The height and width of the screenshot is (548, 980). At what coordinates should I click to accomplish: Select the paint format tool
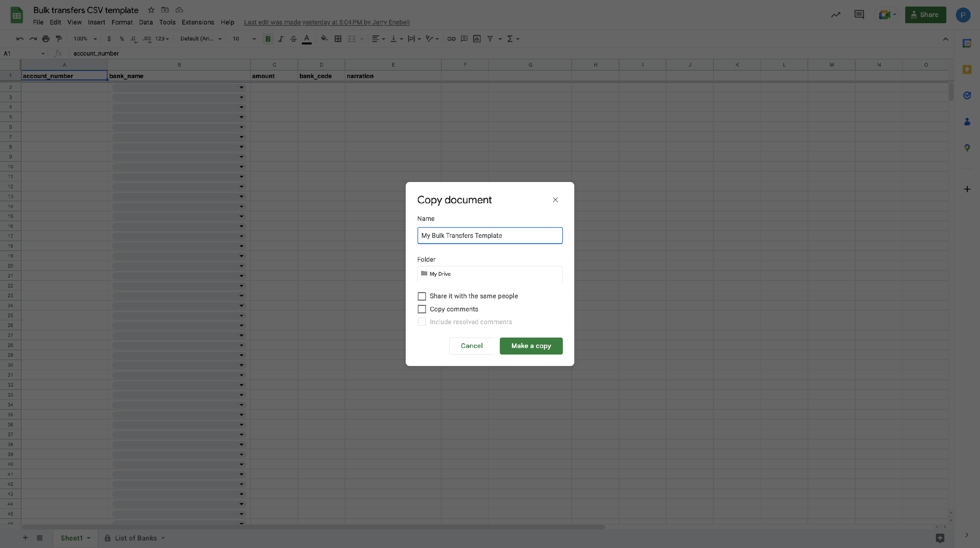click(58, 39)
